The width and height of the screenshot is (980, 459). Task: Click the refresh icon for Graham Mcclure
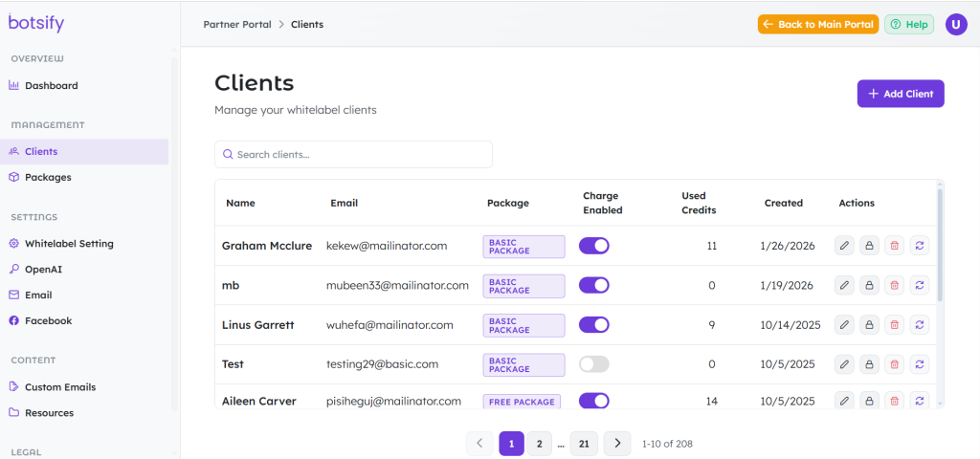click(920, 246)
